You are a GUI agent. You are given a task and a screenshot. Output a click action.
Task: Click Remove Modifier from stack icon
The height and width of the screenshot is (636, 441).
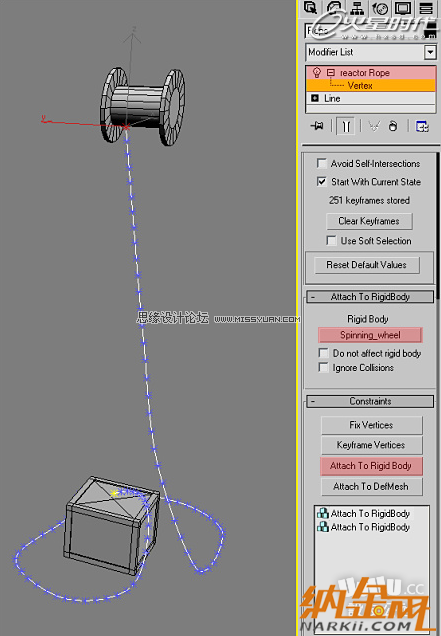click(x=393, y=126)
